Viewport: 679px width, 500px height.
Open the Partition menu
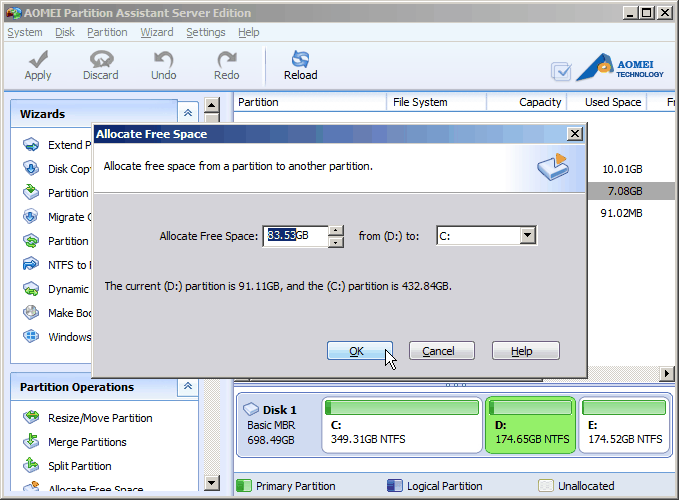coord(107,32)
